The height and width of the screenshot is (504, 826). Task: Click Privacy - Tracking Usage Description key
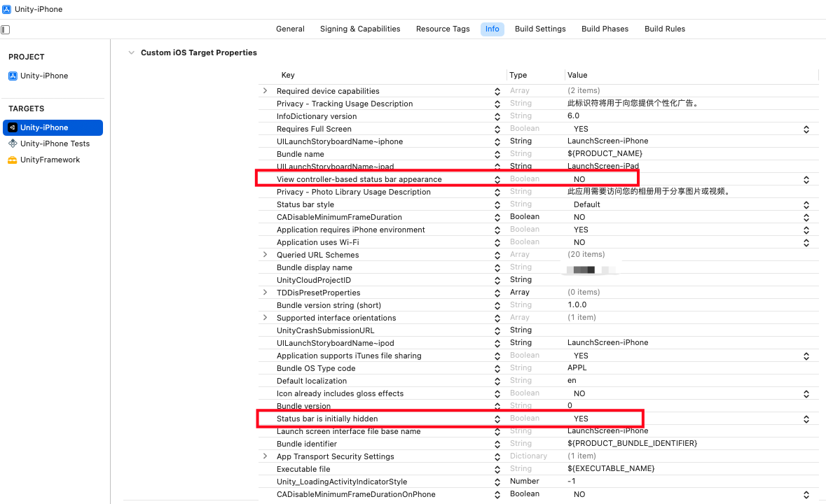tap(345, 104)
